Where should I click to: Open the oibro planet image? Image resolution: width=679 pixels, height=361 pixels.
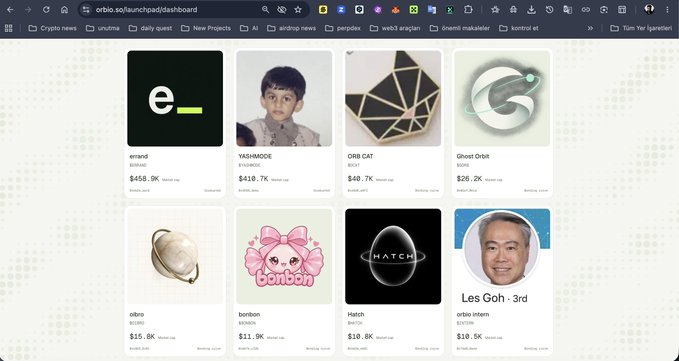pos(175,256)
